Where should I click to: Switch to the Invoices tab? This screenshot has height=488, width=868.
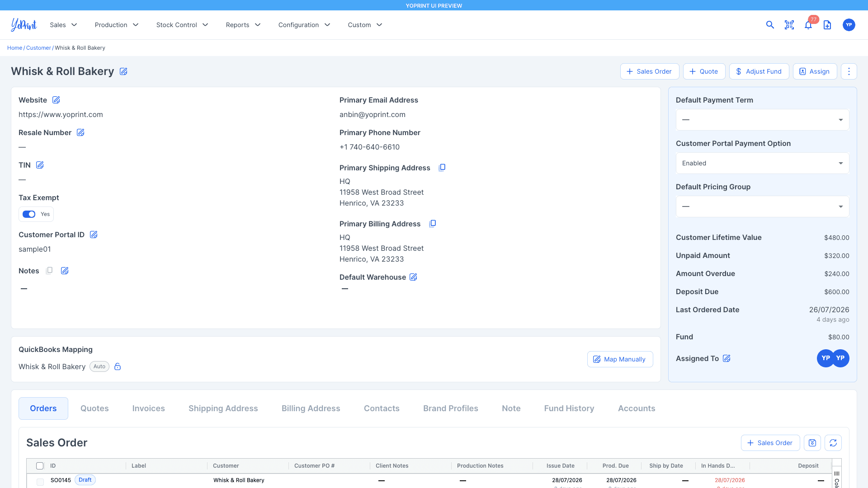point(148,408)
